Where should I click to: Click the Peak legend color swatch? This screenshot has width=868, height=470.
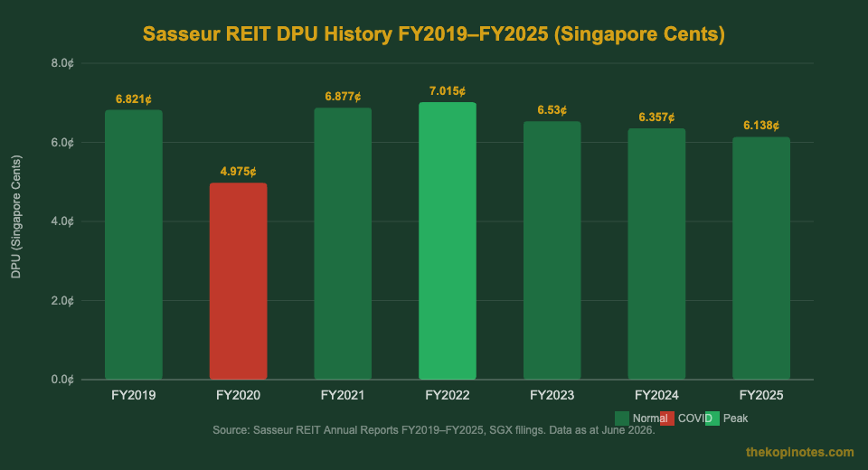712,418
